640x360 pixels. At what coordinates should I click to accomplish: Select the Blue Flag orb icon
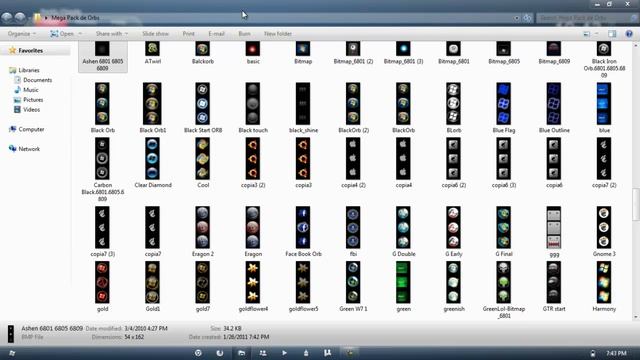click(504, 104)
